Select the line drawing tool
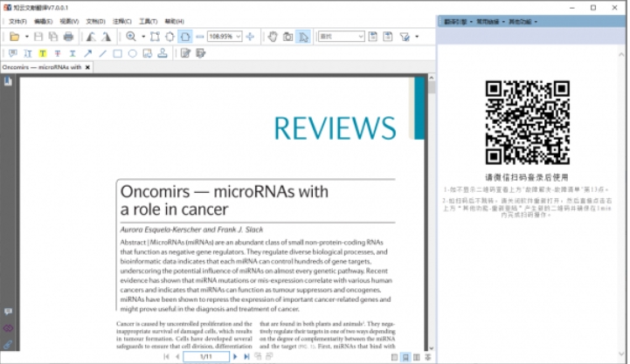This screenshot has height=364, width=630. [102, 53]
